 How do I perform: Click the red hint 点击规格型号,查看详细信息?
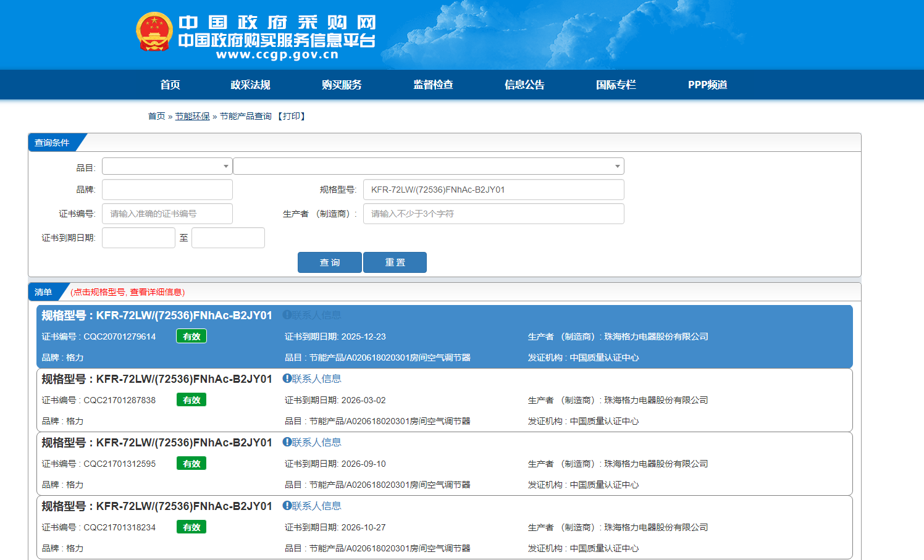(x=128, y=292)
